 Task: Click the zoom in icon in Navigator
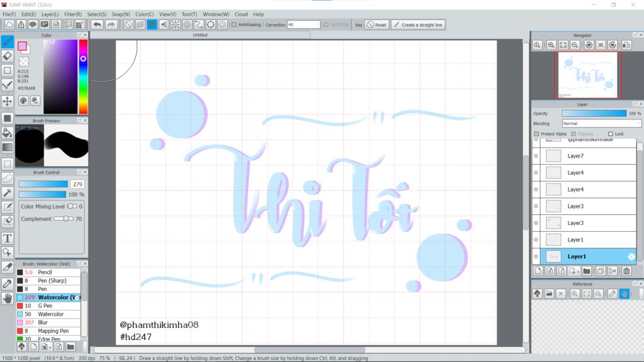[x=551, y=45]
